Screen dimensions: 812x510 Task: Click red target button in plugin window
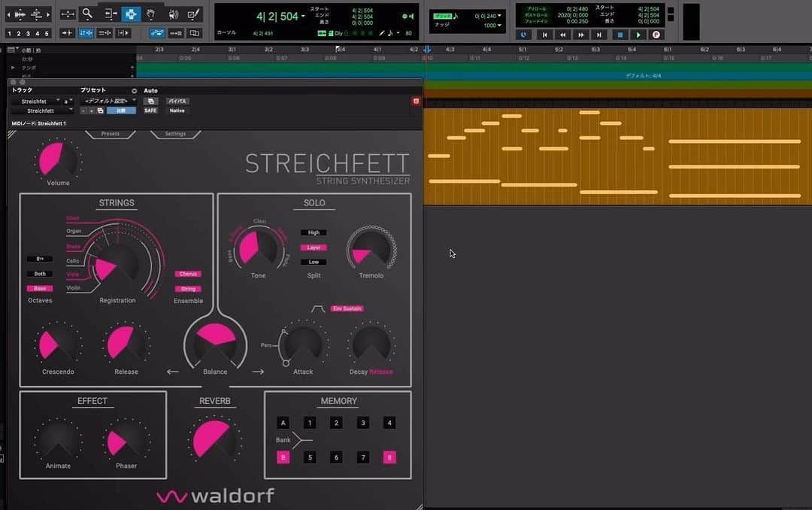coord(416,101)
